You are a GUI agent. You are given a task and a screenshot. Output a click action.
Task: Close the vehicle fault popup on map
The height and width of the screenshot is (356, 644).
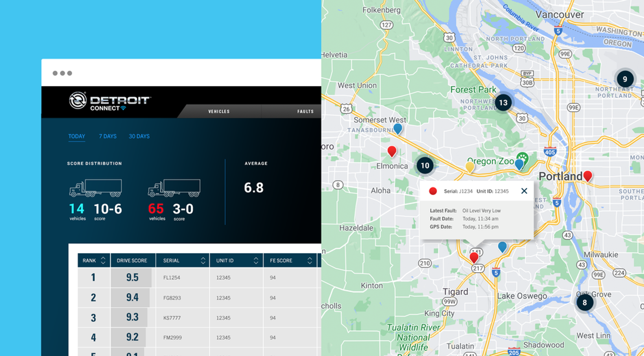[524, 191]
